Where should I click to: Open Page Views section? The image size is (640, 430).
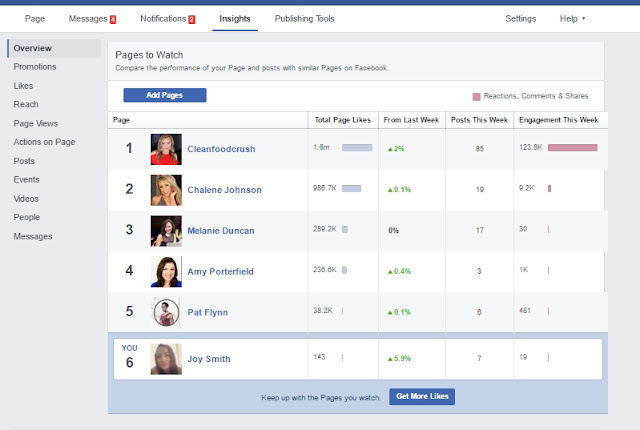[x=36, y=123]
